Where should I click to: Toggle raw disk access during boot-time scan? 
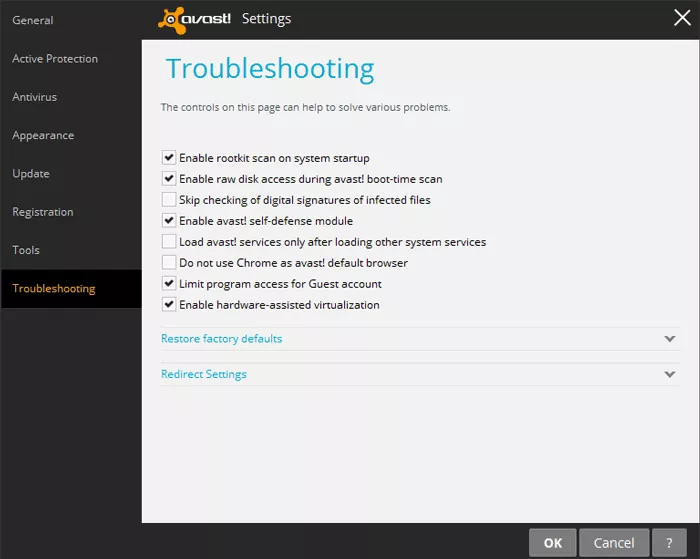coord(169,179)
